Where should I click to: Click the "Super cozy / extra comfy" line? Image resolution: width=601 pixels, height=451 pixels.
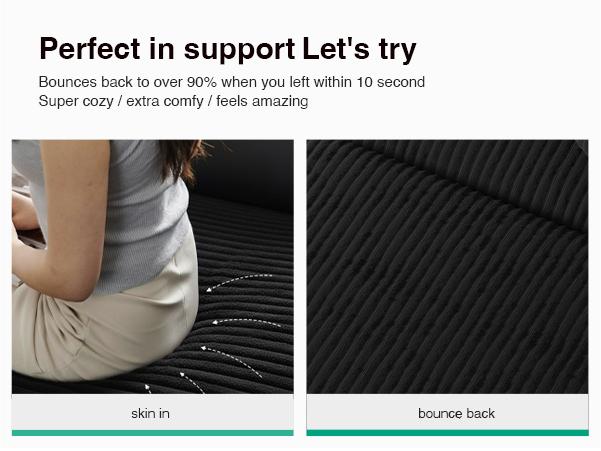[x=173, y=102]
